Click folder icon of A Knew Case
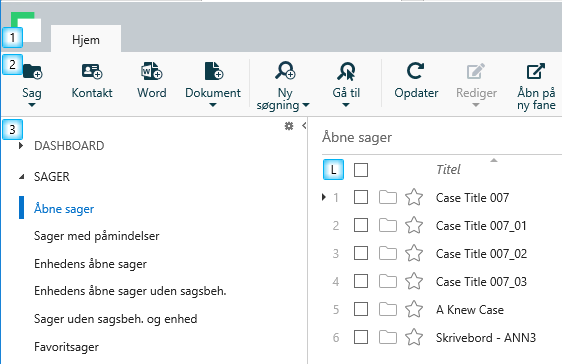Viewport: 562px width, 364px height. click(388, 309)
